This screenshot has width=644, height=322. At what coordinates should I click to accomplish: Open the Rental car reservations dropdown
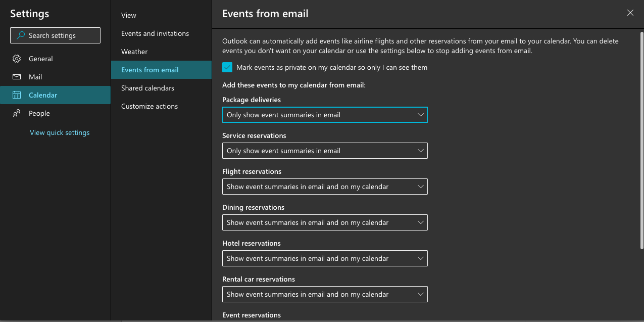pos(325,294)
